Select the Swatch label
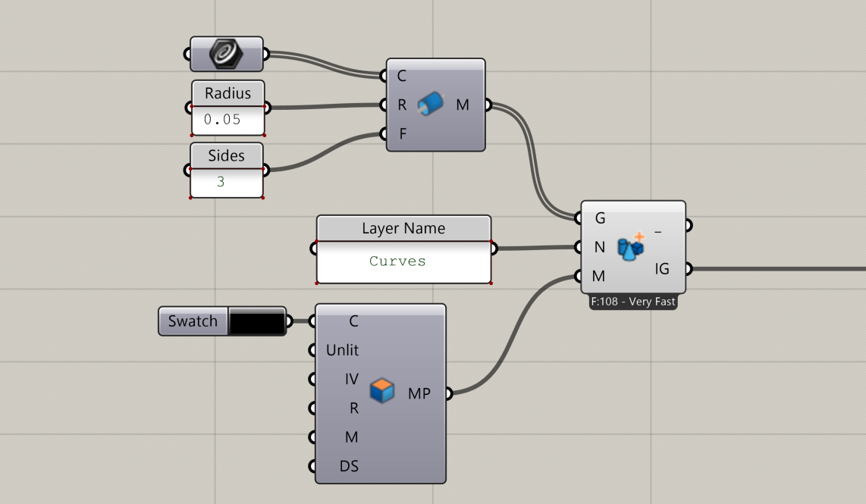This screenshot has height=504, width=866. 193,321
